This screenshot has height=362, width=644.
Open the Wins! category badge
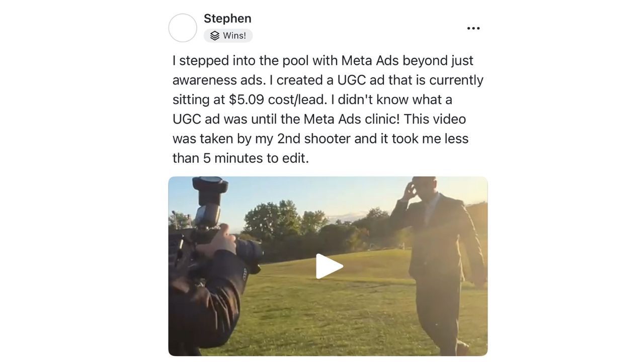pos(228,36)
